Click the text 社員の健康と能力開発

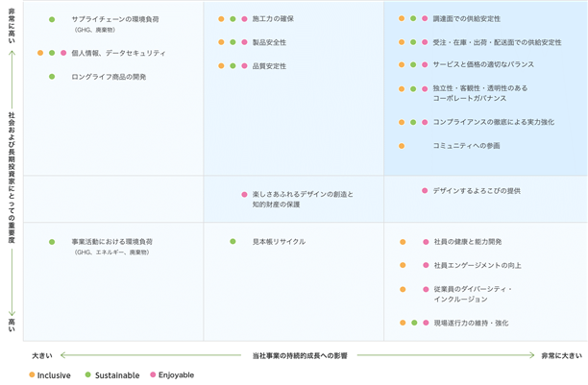[468, 242]
